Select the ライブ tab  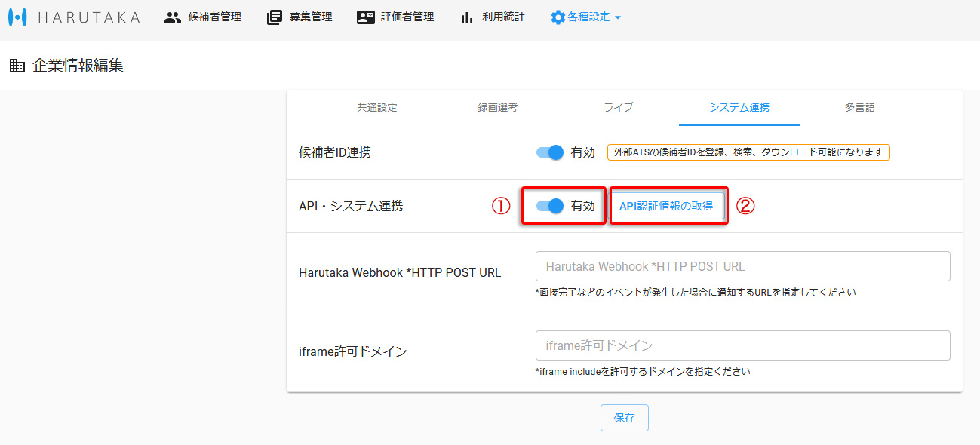tap(617, 108)
